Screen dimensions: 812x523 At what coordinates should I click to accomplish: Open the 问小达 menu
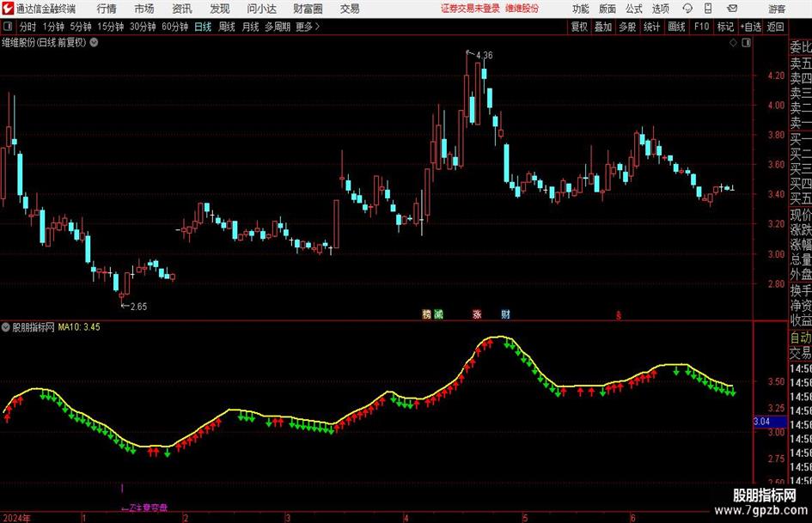(x=261, y=9)
